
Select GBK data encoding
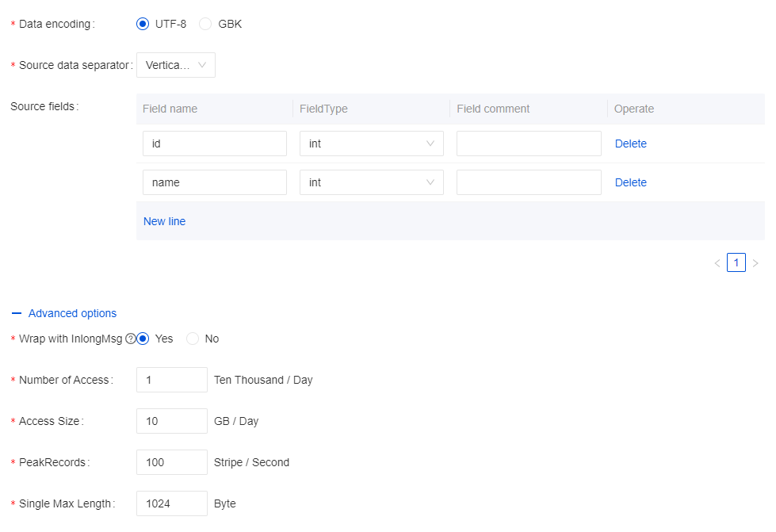(x=205, y=24)
